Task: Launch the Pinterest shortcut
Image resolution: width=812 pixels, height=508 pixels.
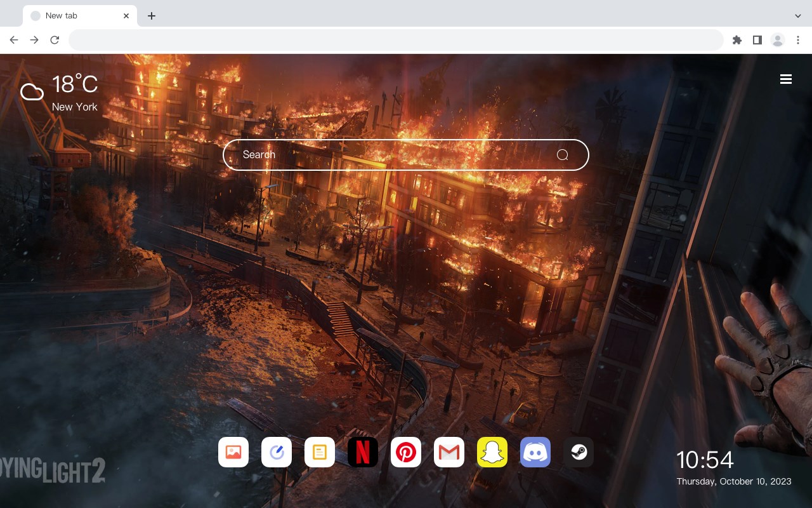Action: pyautogui.click(x=406, y=452)
